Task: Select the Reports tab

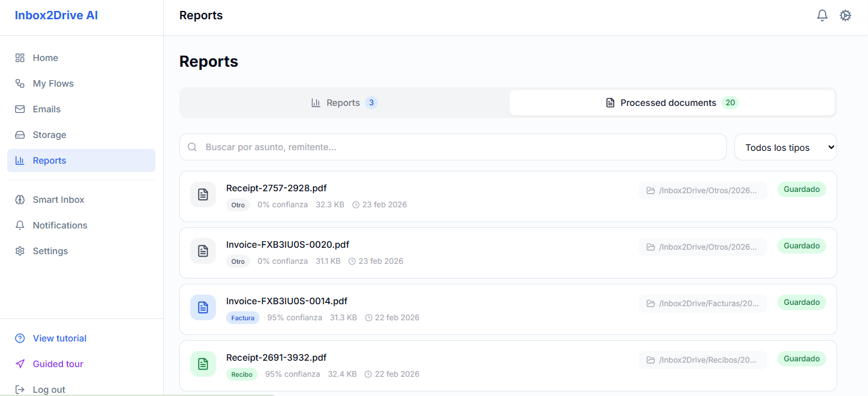Action: 344,102
